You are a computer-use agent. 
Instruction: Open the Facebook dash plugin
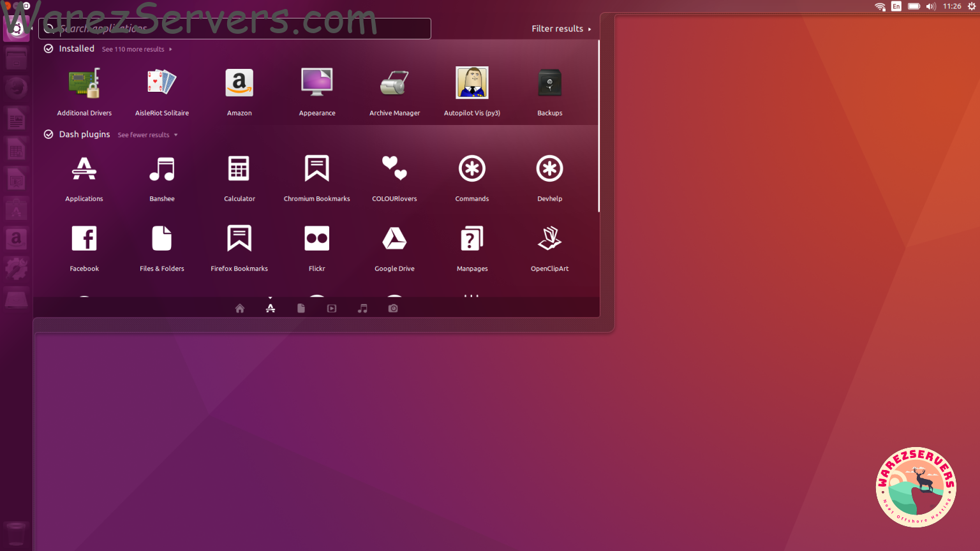(84, 247)
